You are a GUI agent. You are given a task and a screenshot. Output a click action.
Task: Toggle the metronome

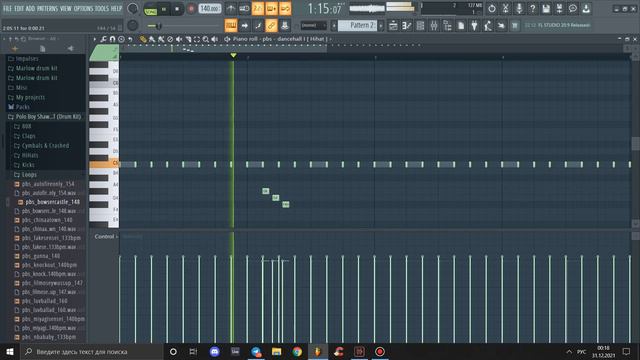tap(231, 9)
